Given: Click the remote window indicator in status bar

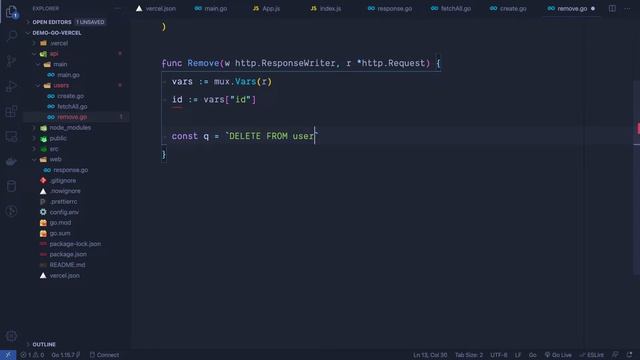Looking at the screenshot, I should click(x=8, y=355).
